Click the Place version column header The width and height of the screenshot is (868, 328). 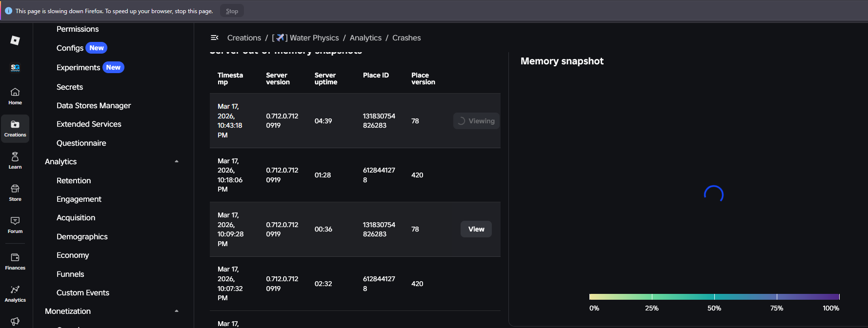[423, 78]
